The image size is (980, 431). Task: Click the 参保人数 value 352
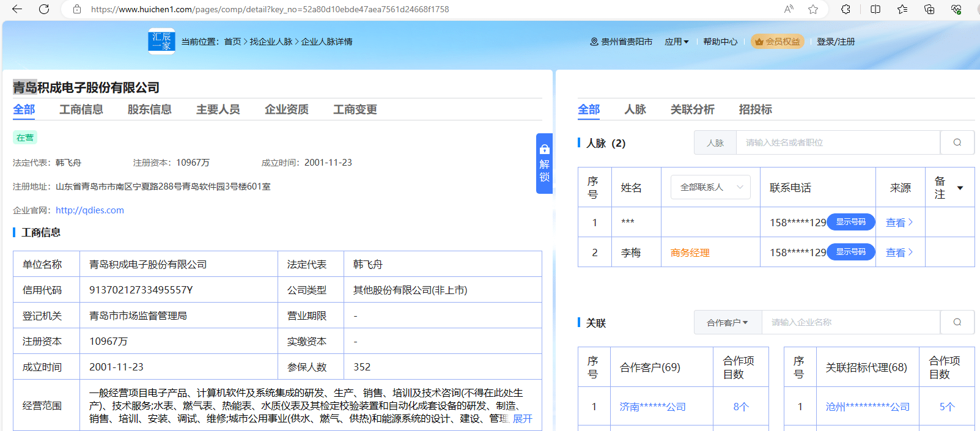362,367
